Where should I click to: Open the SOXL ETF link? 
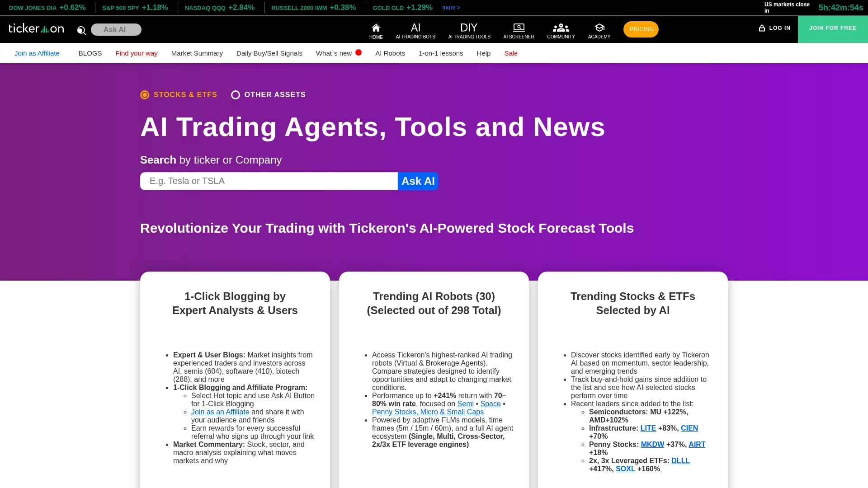click(625, 469)
